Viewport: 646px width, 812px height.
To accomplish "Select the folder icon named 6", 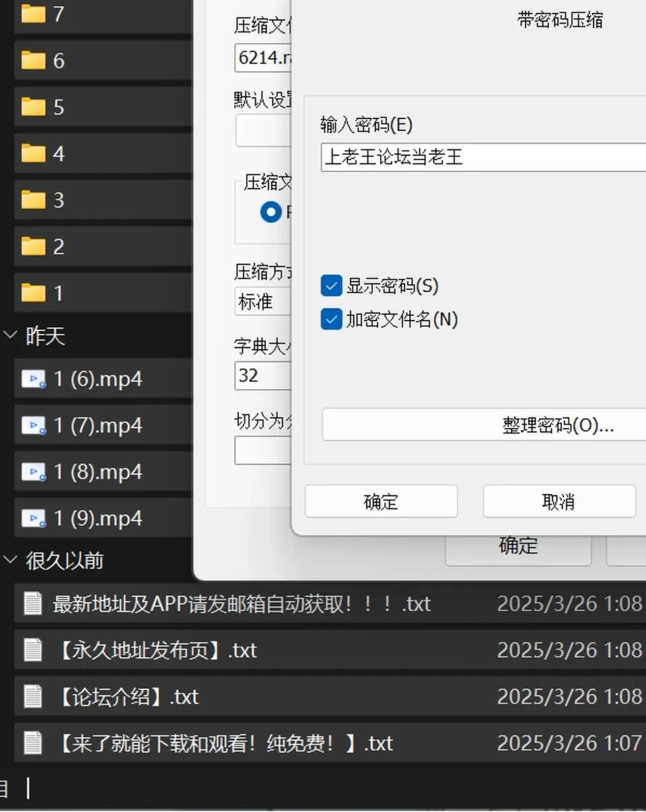I will coord(33,61).
